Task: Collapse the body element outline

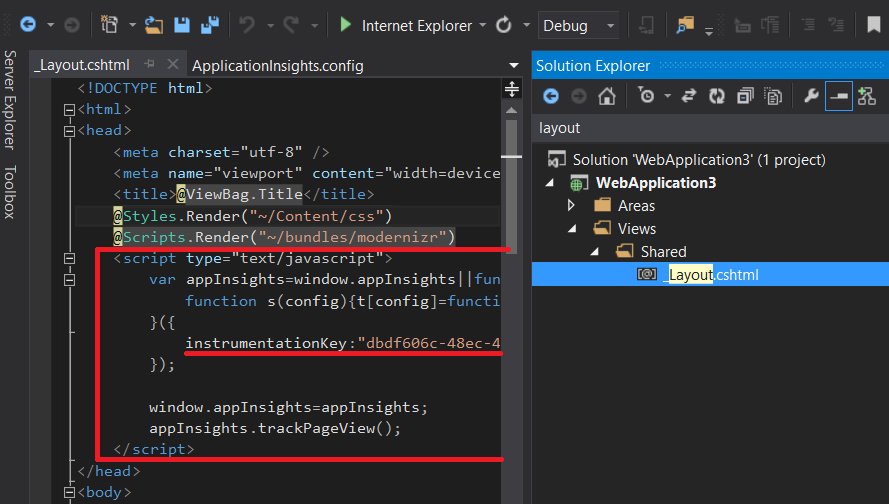Action: point(69,492)
